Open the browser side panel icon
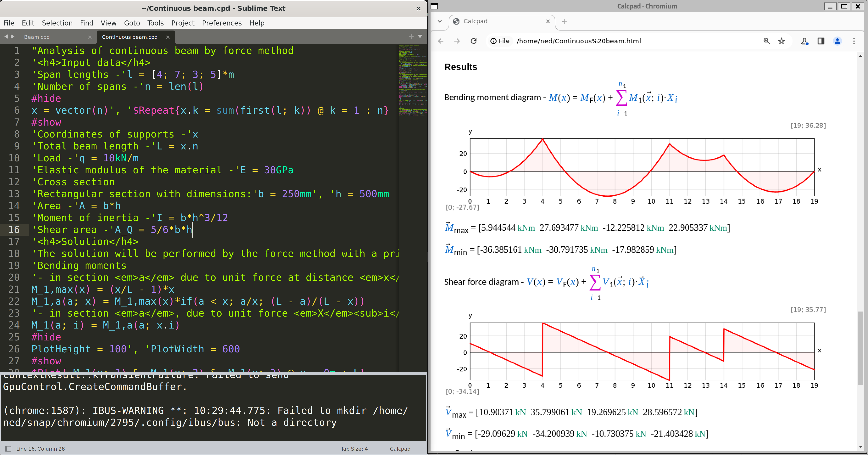 click(821, 41)
